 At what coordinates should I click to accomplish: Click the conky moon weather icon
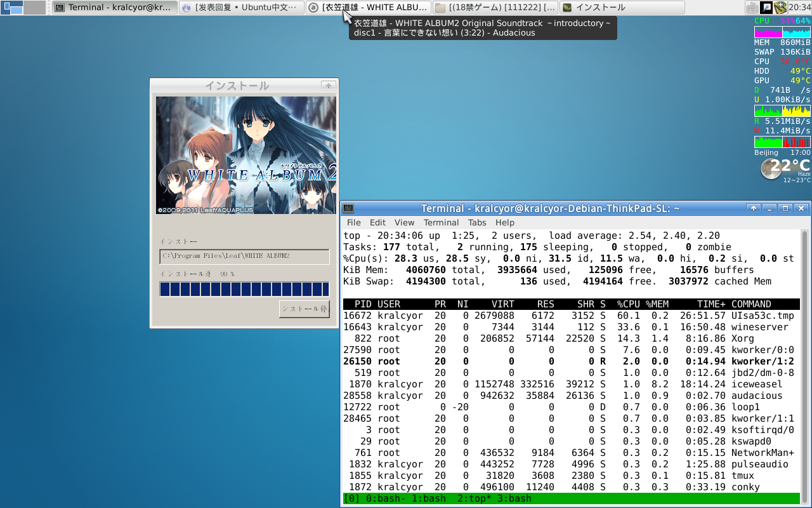[x=771, y=168]
